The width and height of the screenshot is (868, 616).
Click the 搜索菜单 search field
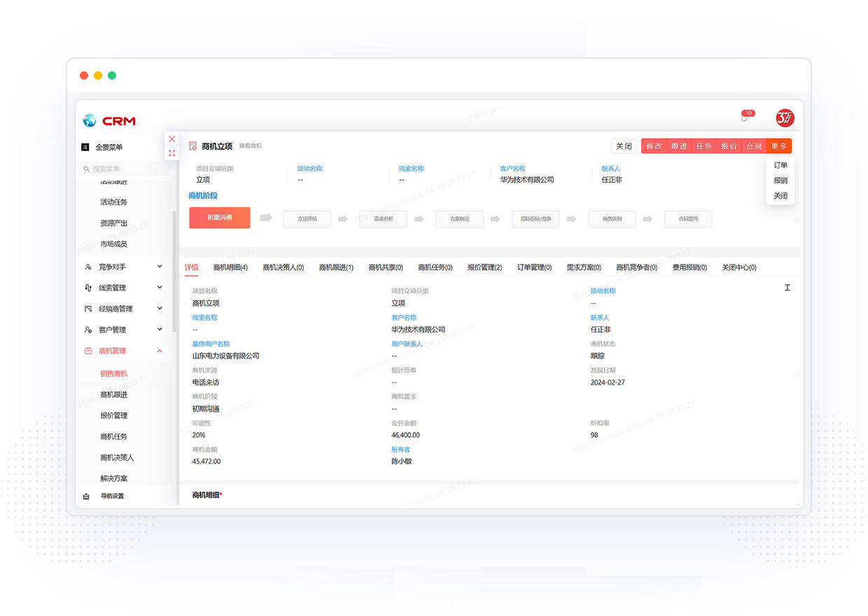(125, 169)
